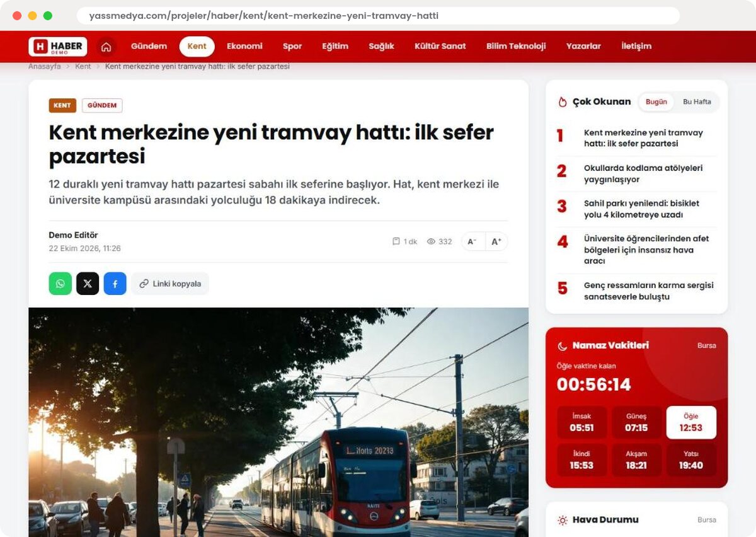This screenshot has height=537, width=756.
Task: Click the red close window dot
Action: click(x=17, y=16)
